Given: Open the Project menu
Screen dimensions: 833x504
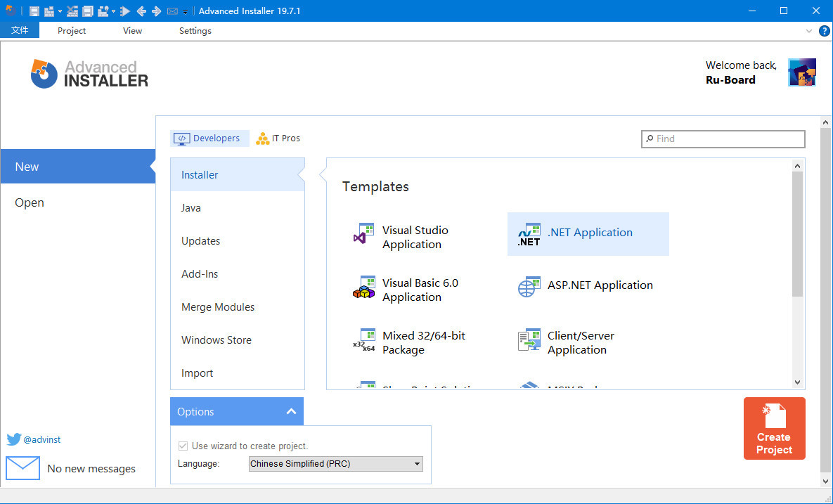Looking at the screenshot, I should [72, 31].
